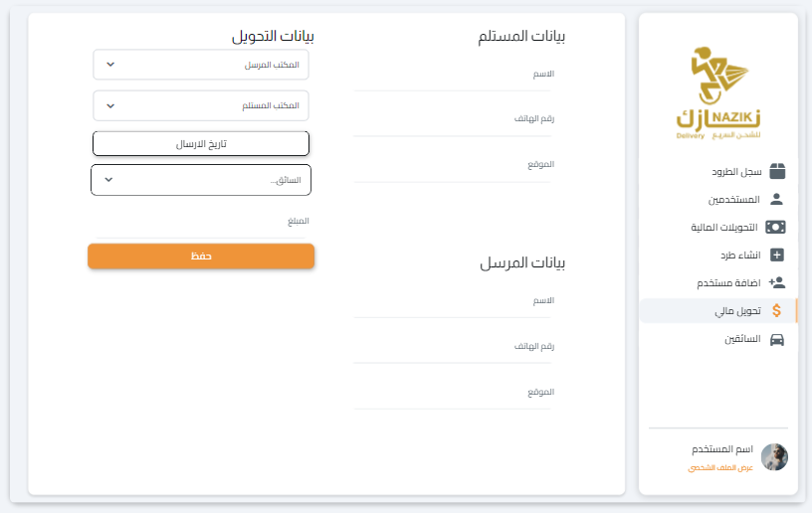The image size is (812, 513).
Task: Click the add-person icon for اضافة مستخدم
Action: coord(777,282)
